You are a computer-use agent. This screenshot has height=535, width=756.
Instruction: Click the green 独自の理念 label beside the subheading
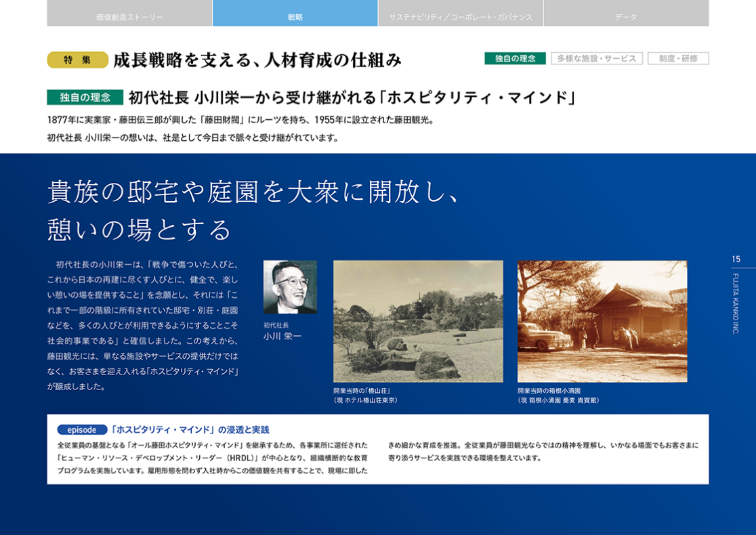[x=85, y=98]
